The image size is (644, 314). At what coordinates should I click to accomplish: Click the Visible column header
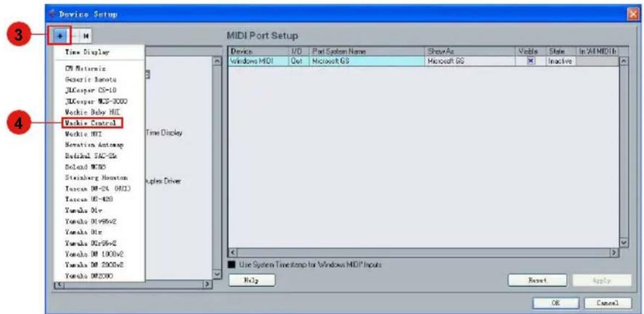[530, 52]
